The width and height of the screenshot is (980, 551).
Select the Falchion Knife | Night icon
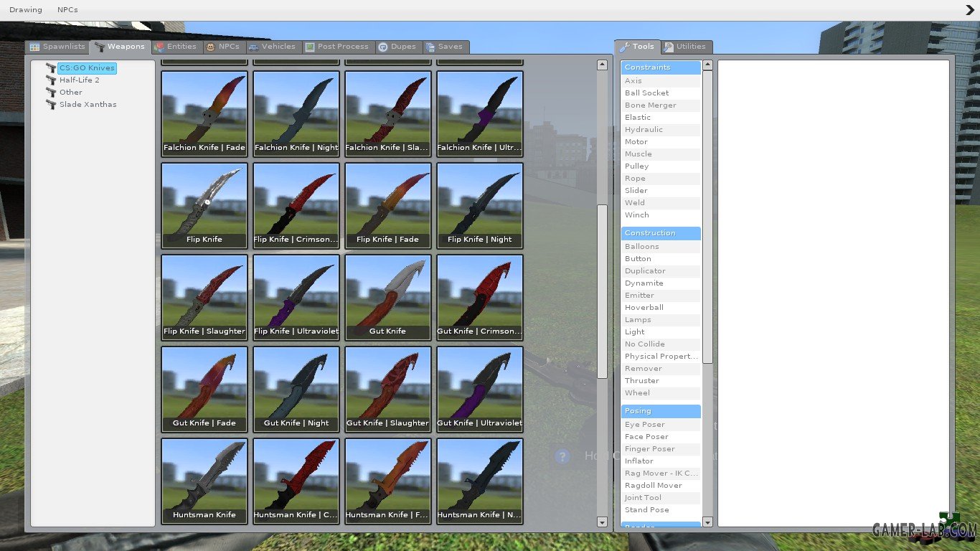click(x=296, y=114)
